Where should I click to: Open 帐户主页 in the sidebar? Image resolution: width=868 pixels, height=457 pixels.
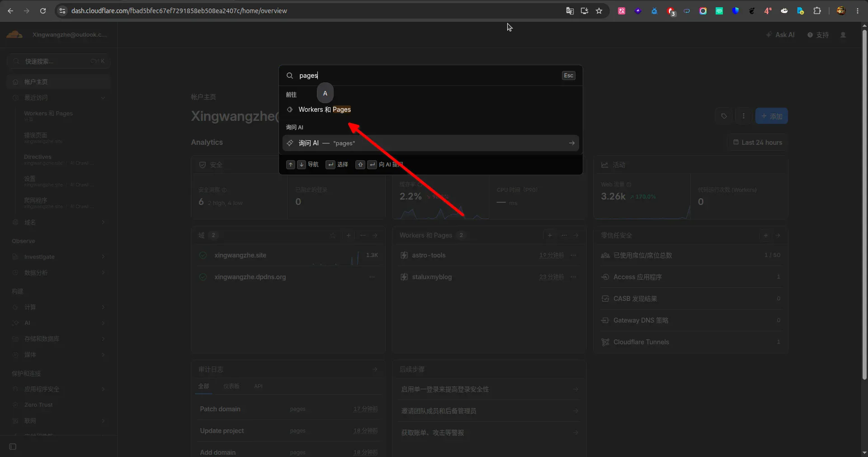pos(59,81)
